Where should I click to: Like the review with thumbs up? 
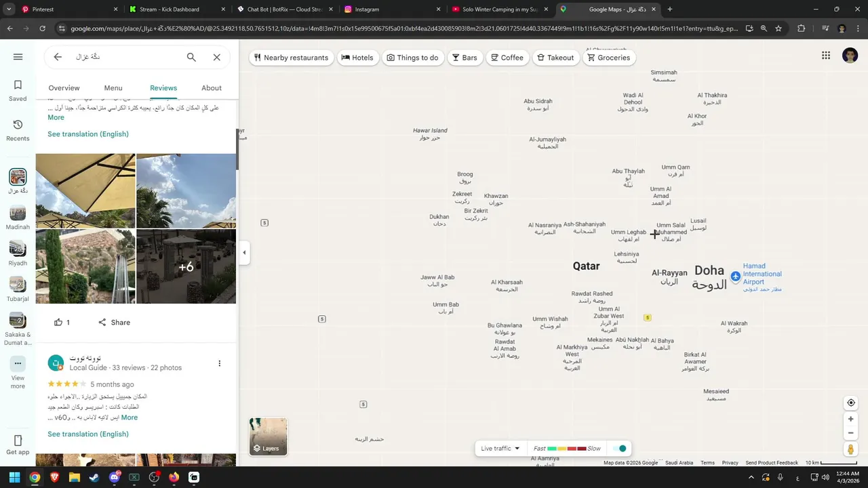62,323
